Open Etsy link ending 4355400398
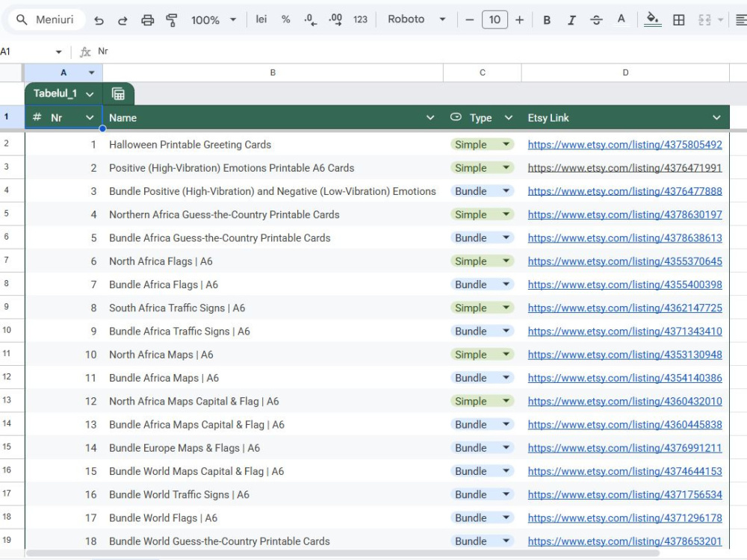 click(x=624, y=284)
